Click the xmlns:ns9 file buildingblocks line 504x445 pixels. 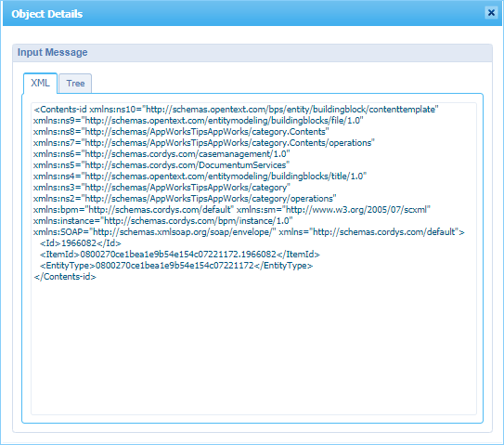(x=198, y=121)
